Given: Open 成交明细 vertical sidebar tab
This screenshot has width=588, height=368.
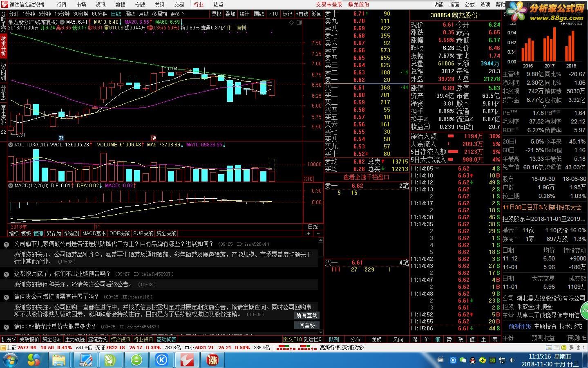Looking at the screenshot, I should click(x=3, y=70).
